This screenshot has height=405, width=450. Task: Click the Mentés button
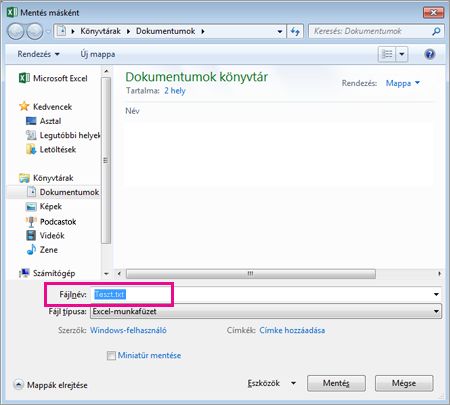[x=336, y=383]
